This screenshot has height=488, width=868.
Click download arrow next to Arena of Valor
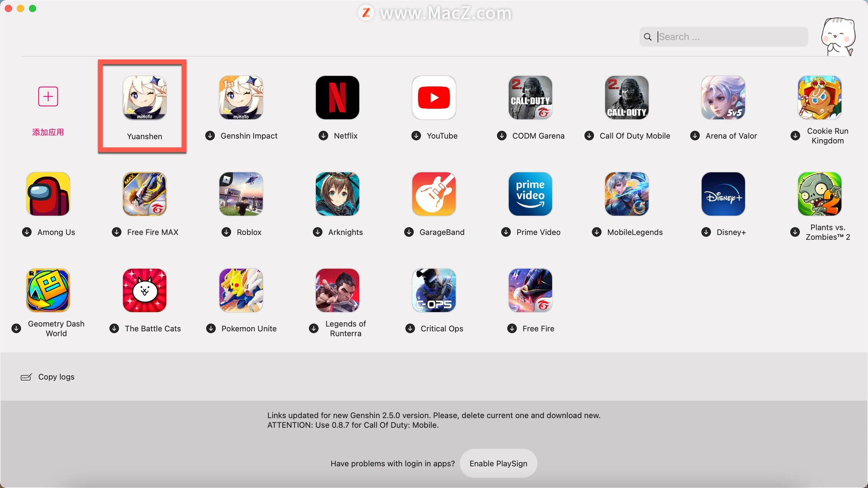tap(695, 136)
